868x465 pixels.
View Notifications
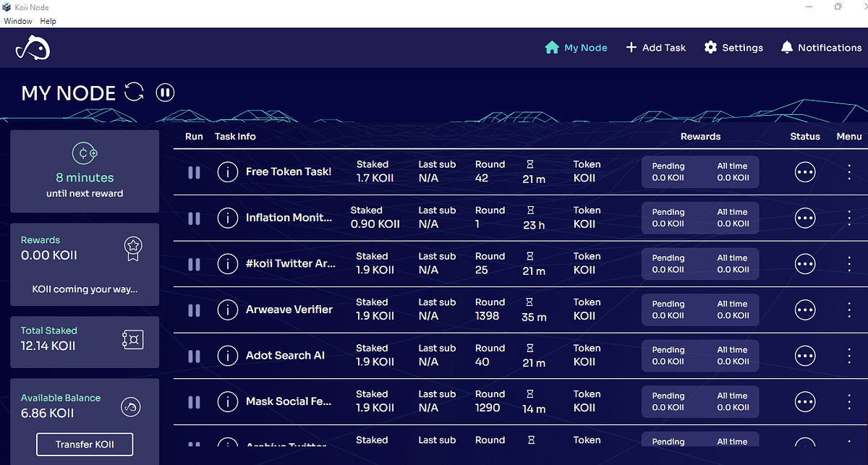pos(821,48)
